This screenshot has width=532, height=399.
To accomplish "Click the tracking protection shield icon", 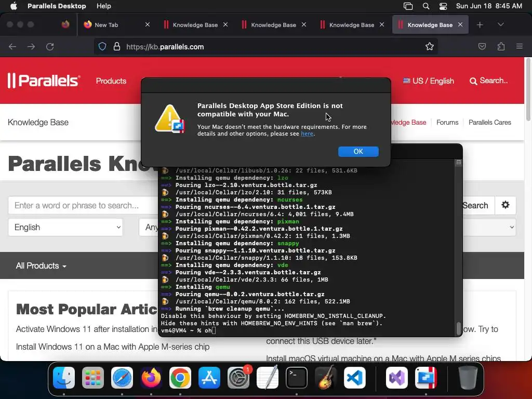I will [x=102, y=46].
